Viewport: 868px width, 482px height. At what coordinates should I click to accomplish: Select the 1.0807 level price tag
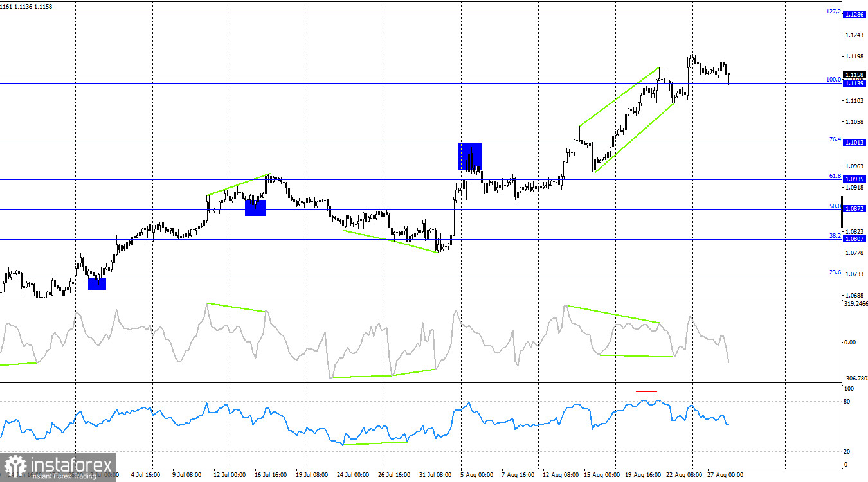[853, 239]
